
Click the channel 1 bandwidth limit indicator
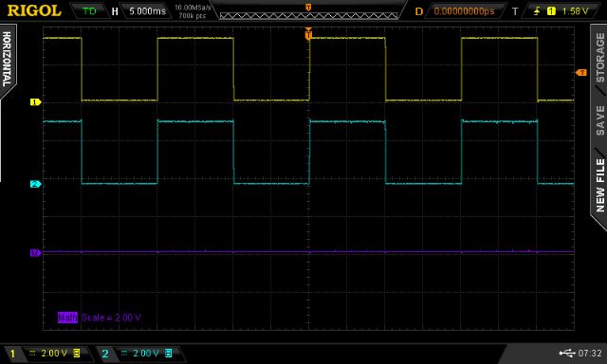coord(77,354)
